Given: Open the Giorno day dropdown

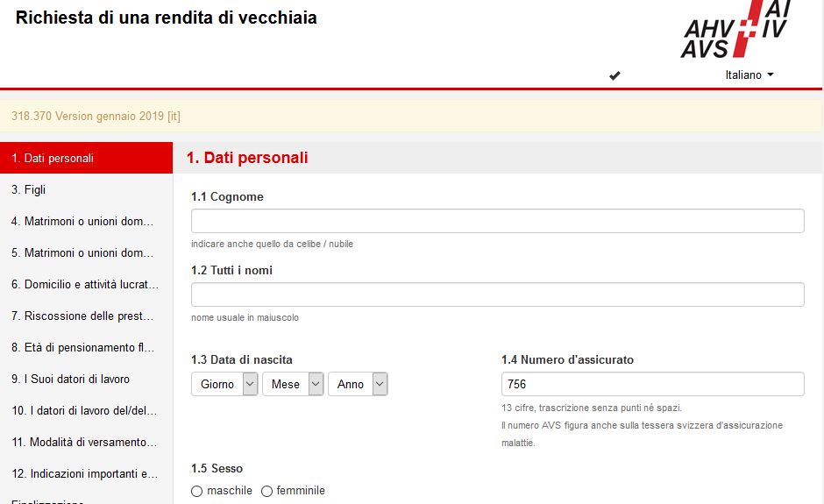Looking at the screenshot, I should point(224,384).
